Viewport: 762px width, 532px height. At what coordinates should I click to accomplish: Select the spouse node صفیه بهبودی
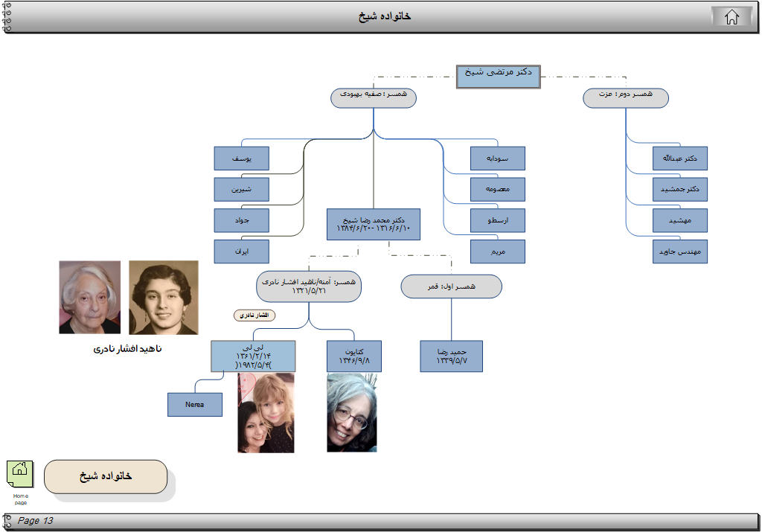tap(373, 98)
